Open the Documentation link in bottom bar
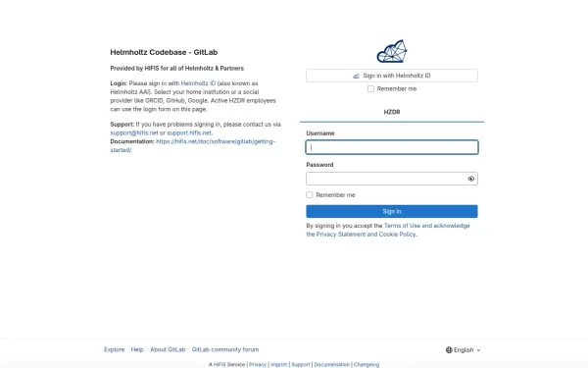Viewport: 588px width, 368px height. click(332, 365)
